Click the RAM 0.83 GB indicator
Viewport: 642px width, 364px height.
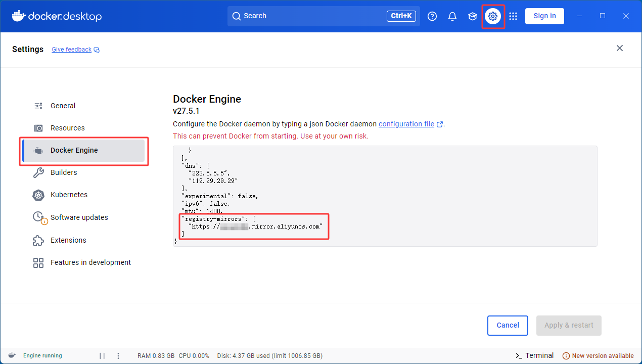(156, 356)
